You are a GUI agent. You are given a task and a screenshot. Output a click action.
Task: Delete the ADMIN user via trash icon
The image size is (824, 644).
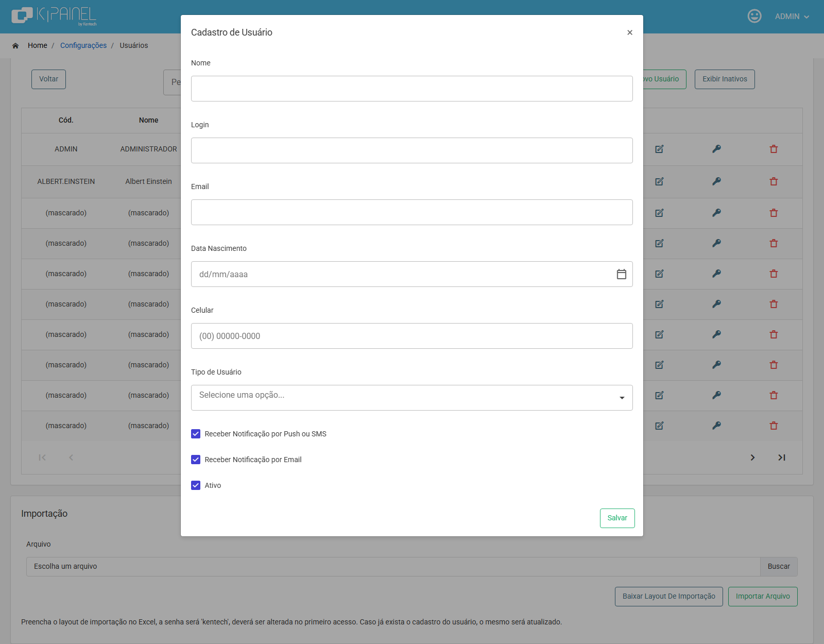pyautogui.click(x=774, y=149)
